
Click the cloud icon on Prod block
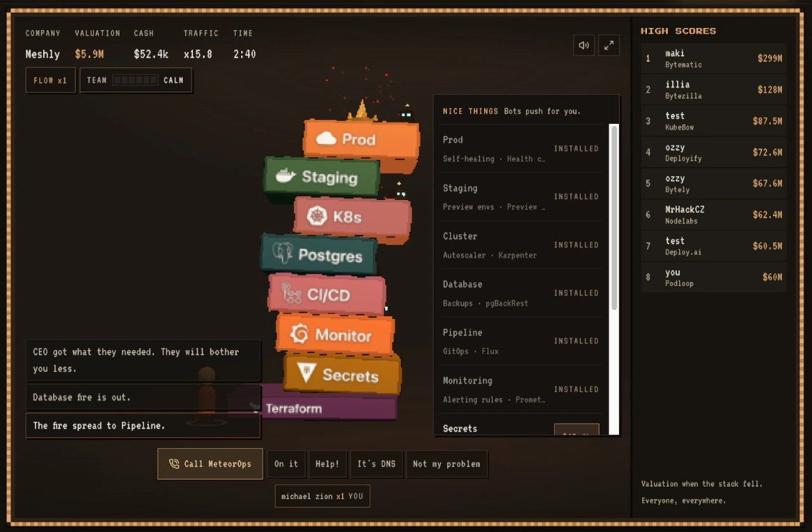[x=326, y=138]
